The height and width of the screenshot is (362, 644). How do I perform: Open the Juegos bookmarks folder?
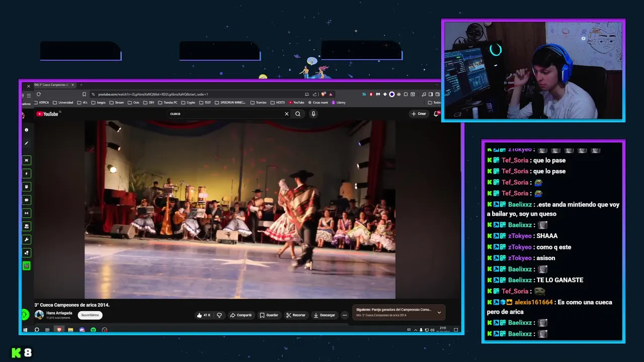click(98, 103)
